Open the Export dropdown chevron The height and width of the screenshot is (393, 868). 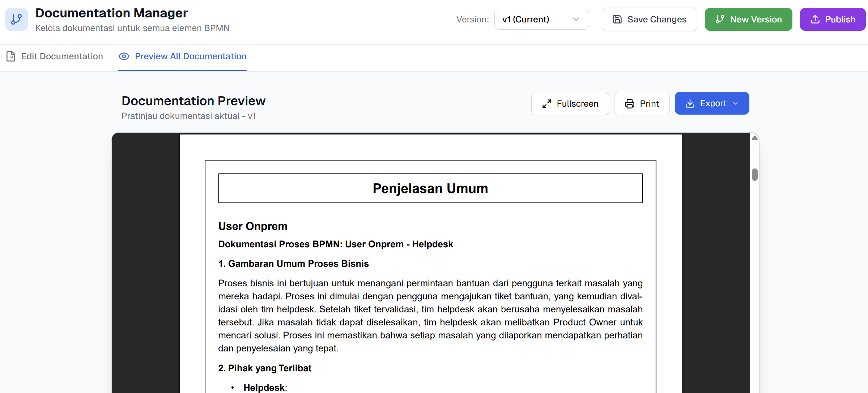(736, 103)
